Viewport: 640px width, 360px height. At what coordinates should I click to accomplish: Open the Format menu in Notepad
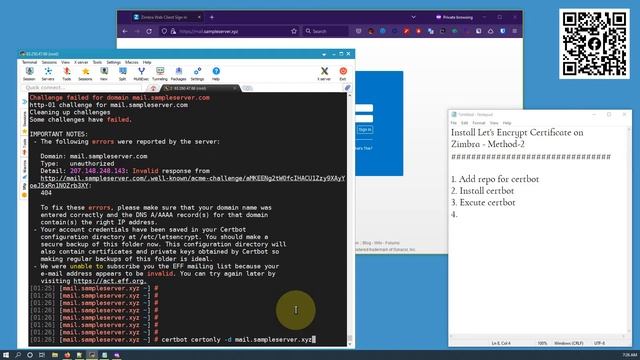click(479, 123)
